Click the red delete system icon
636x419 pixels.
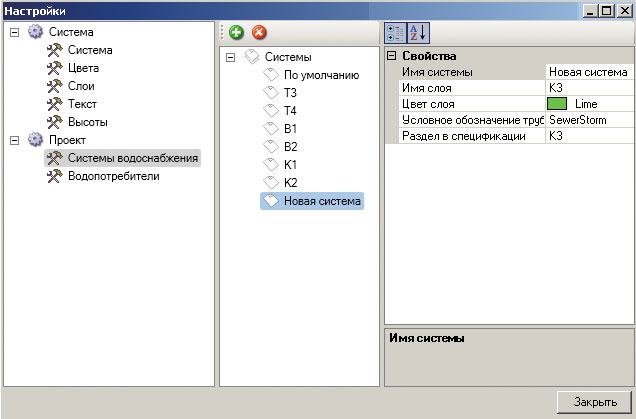(x=259, y=33)
